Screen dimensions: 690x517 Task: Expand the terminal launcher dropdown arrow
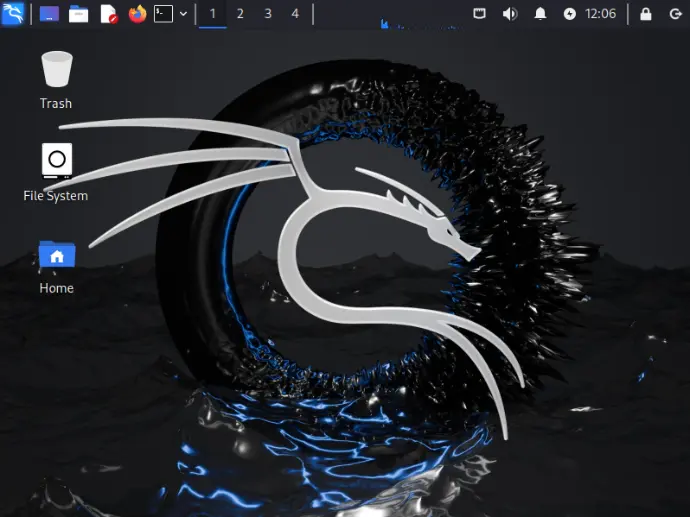184,14
